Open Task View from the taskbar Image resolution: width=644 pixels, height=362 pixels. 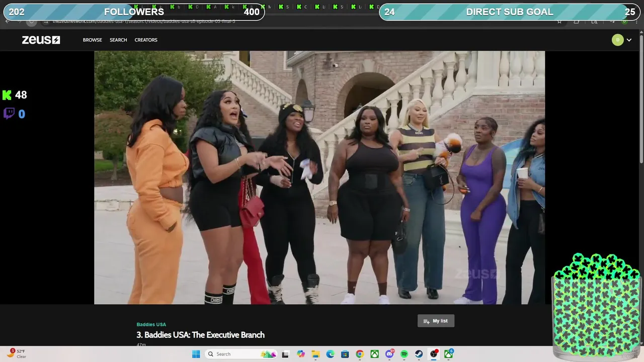285,354
